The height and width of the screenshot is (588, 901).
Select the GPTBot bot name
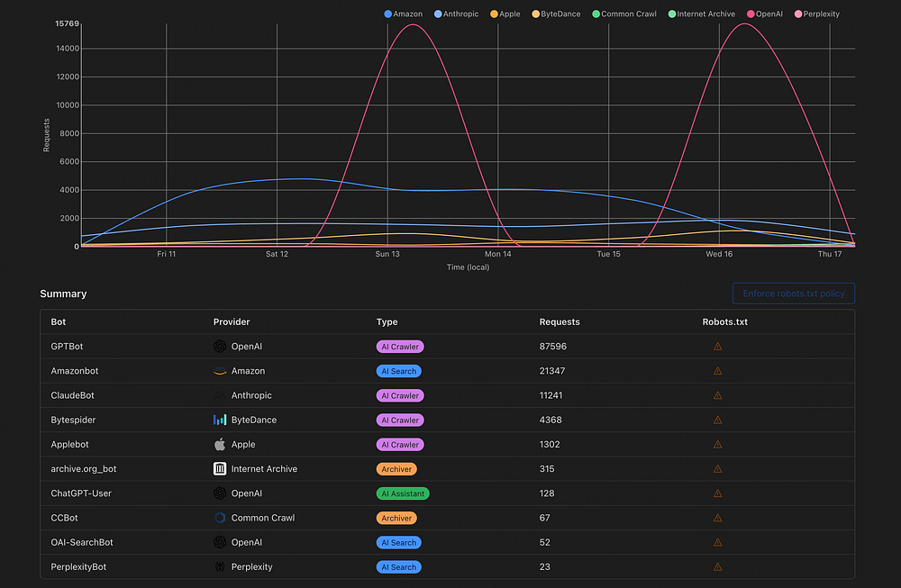[x=67, y=347]
